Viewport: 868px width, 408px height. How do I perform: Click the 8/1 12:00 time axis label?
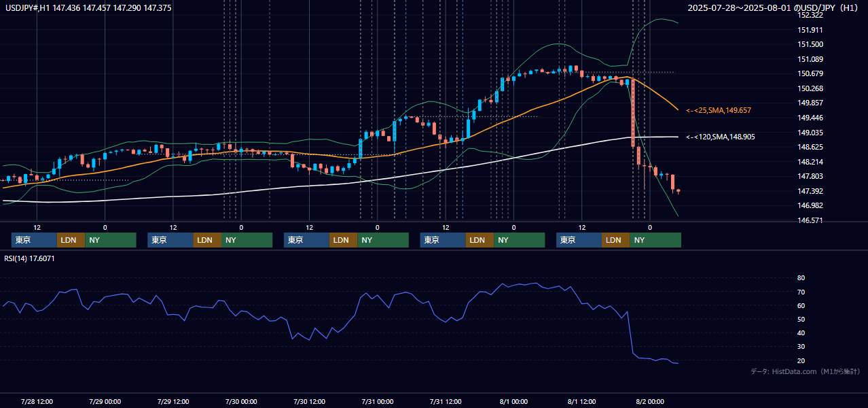coord(582,401)
